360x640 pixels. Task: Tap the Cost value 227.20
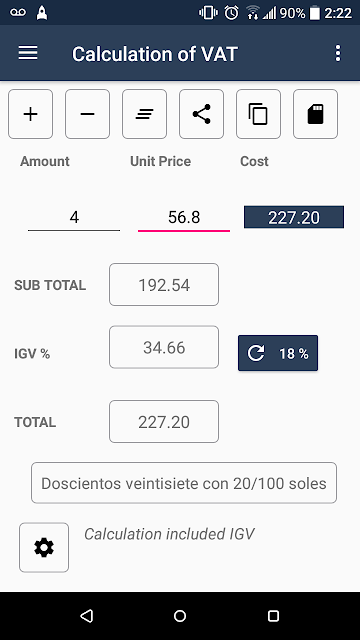(x=294, y=217)
